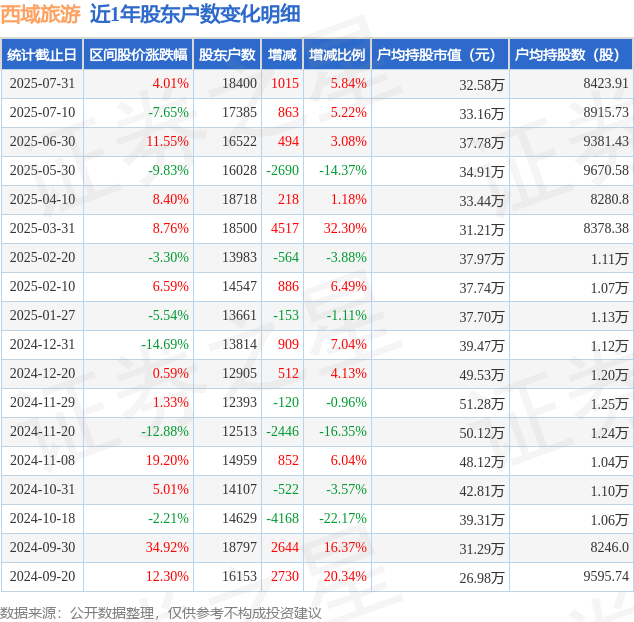Screen dimensions: 634x622
Task: Click the shareholder count 13983
Action: click(239, 257)
